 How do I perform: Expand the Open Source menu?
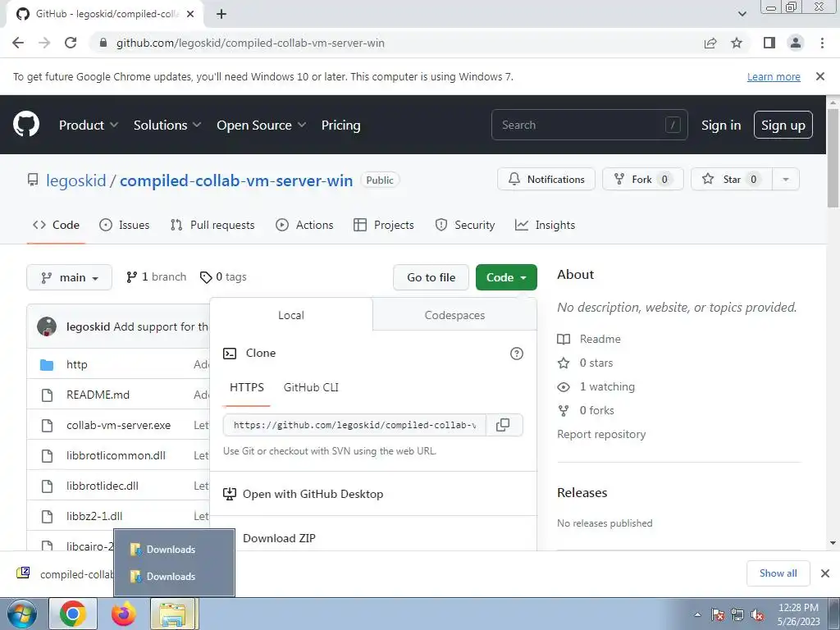click(262, 125)
